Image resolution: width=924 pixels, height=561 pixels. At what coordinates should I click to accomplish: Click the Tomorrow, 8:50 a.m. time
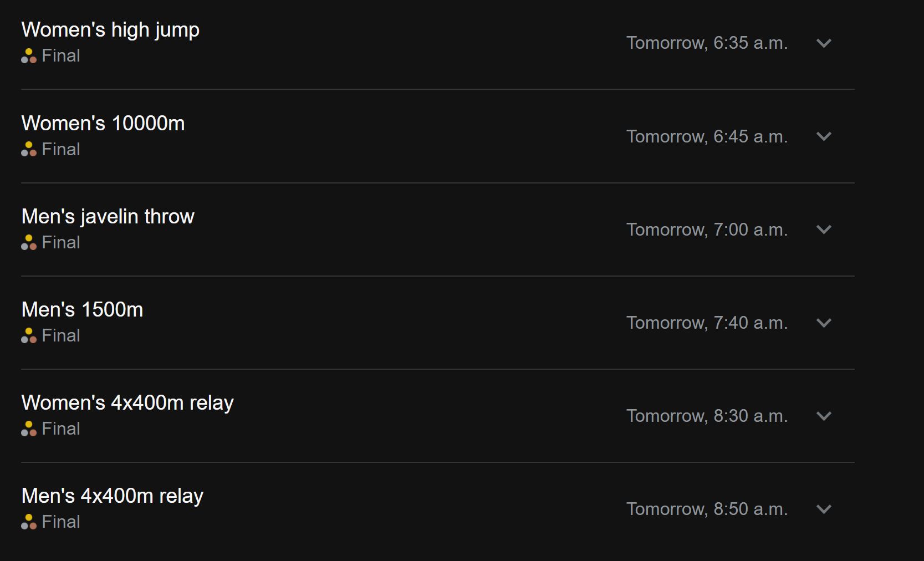707,509
